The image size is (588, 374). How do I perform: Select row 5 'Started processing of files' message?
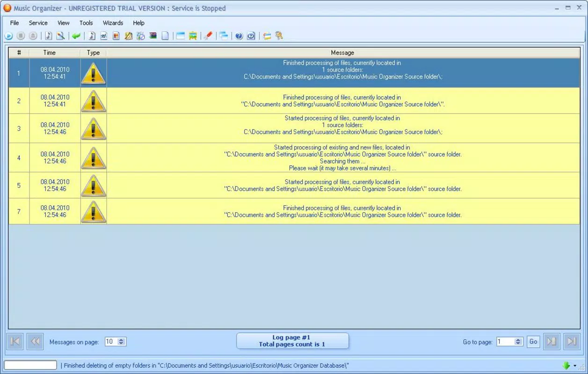pos(343,186)
